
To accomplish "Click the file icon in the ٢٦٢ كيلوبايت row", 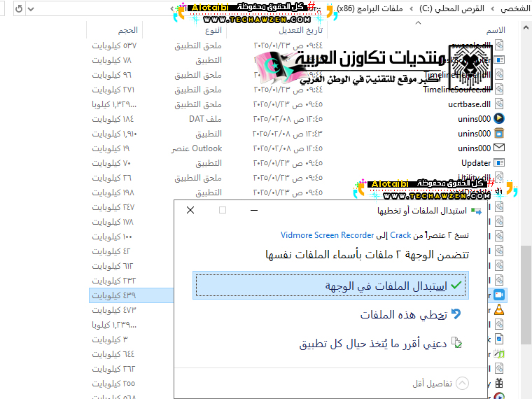I will coord(499,368).
